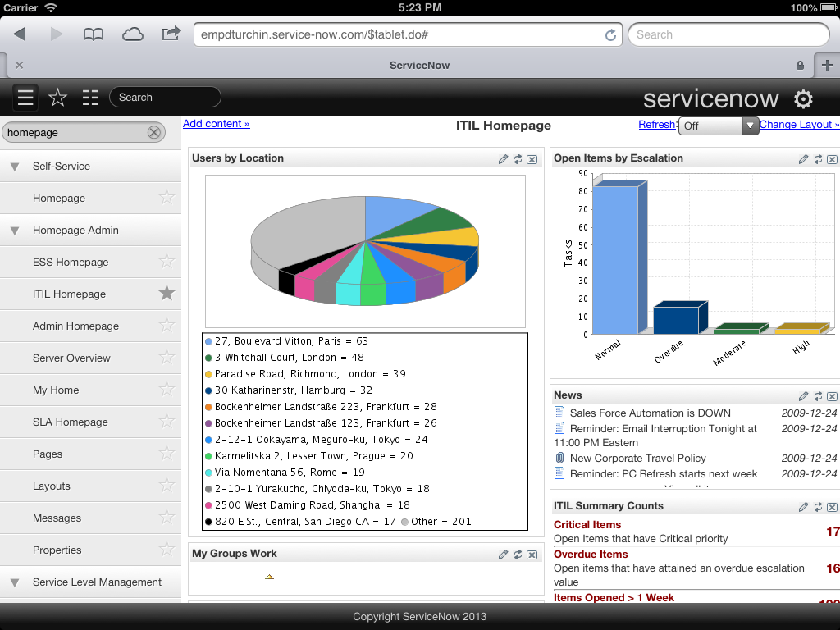
Task: Open the Overdue Items summary link
Action: [x=591, y=555]
